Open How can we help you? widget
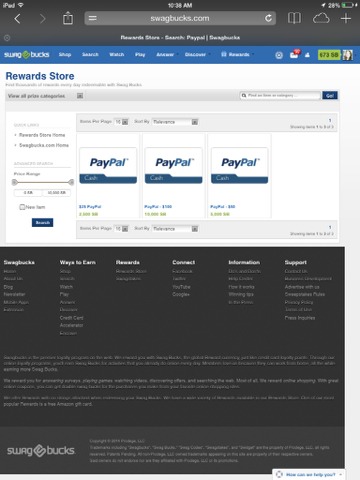The image size is (360, 480). tap(308, 474)
